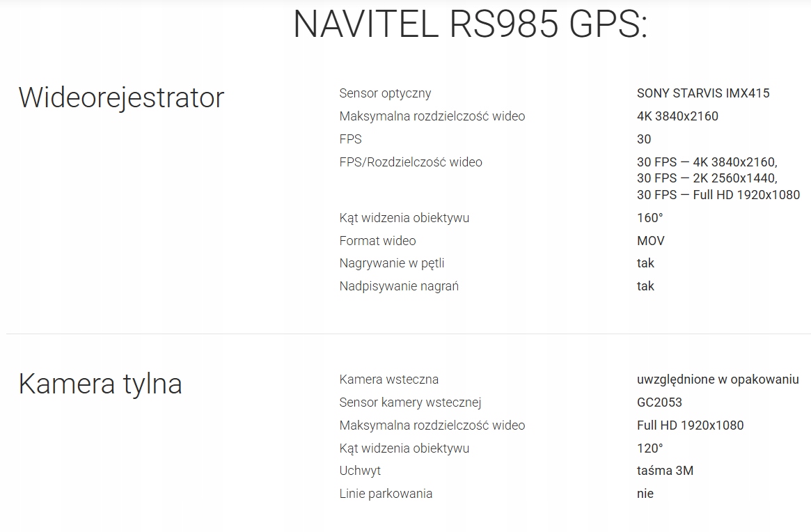
Task: Click the uwzględnione w opakowaniu value
Action: [x=718, y=380]
